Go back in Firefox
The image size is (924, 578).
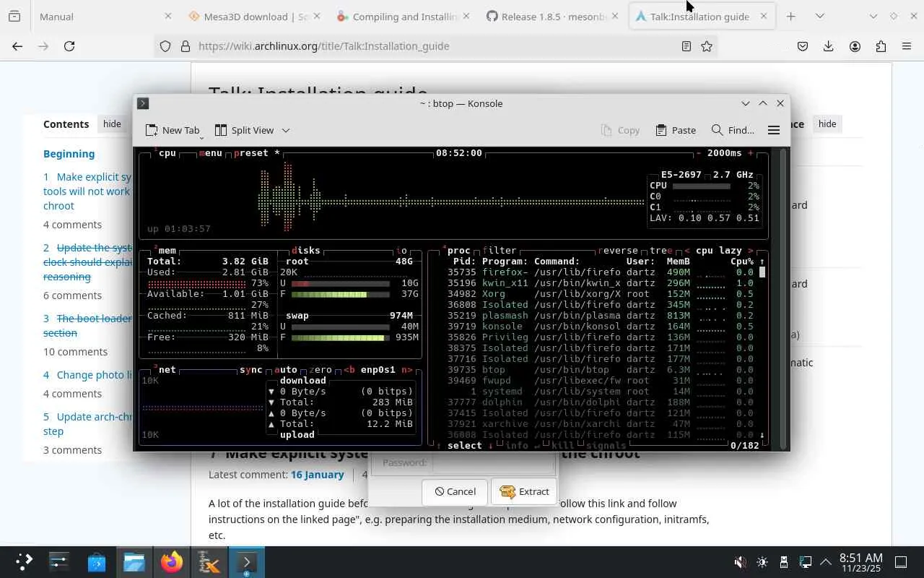[x=17, y=46]
